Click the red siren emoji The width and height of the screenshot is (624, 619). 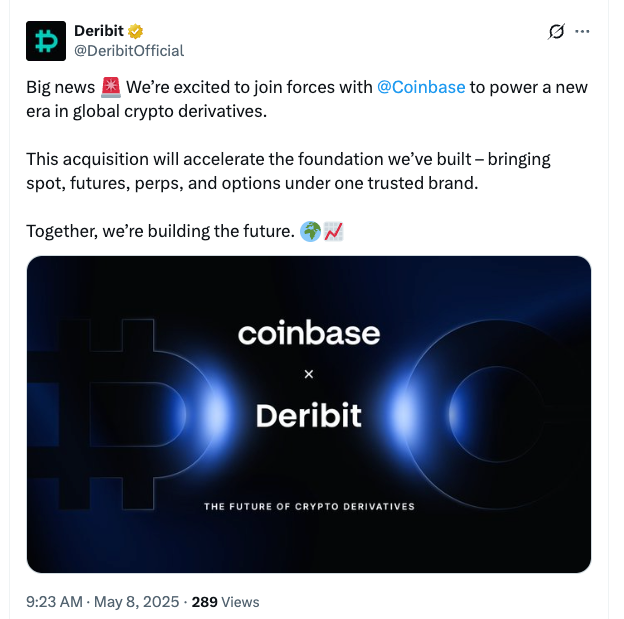[x=111, y=87]
